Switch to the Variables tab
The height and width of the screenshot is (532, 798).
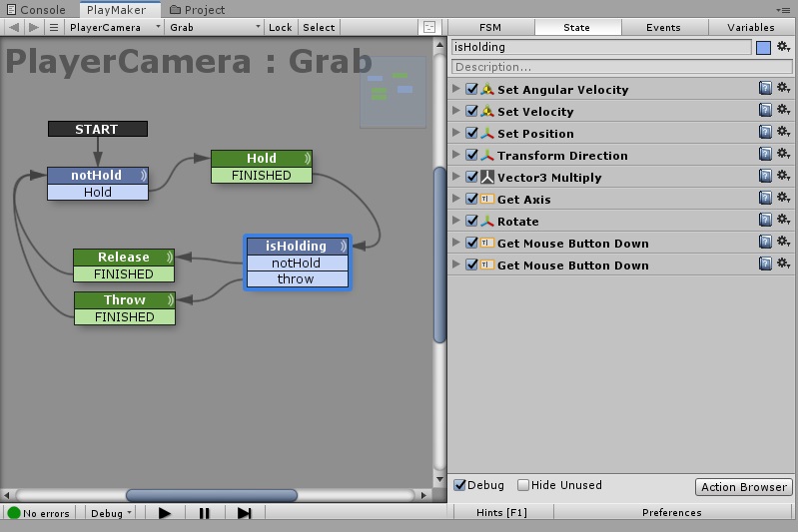[751, 28]
